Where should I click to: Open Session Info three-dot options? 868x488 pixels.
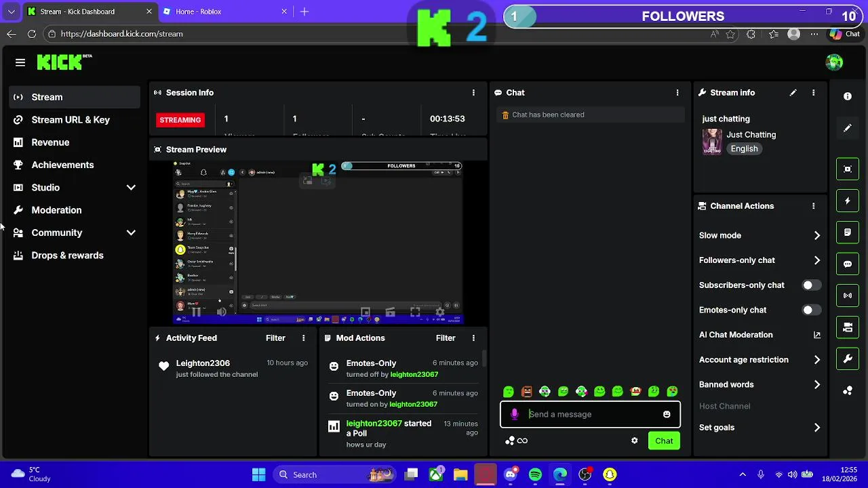[473, 93]
